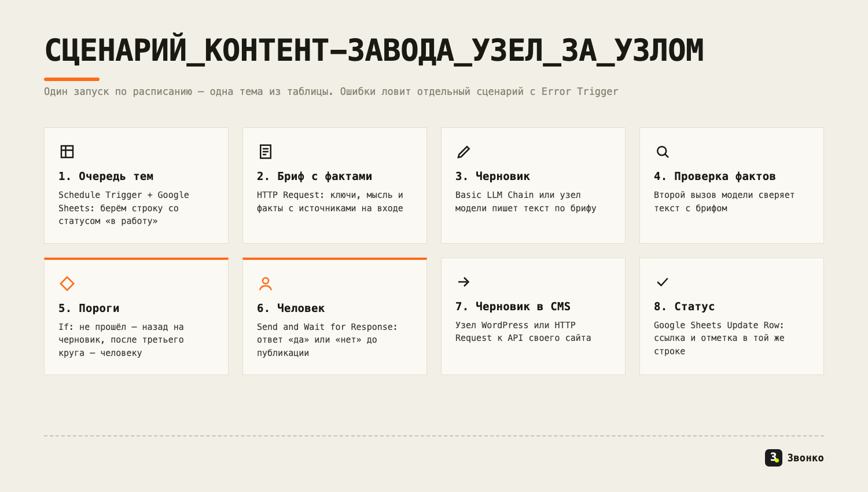Select the heading «3. Черновик»
Screen dimensions: 868x492
492,177
